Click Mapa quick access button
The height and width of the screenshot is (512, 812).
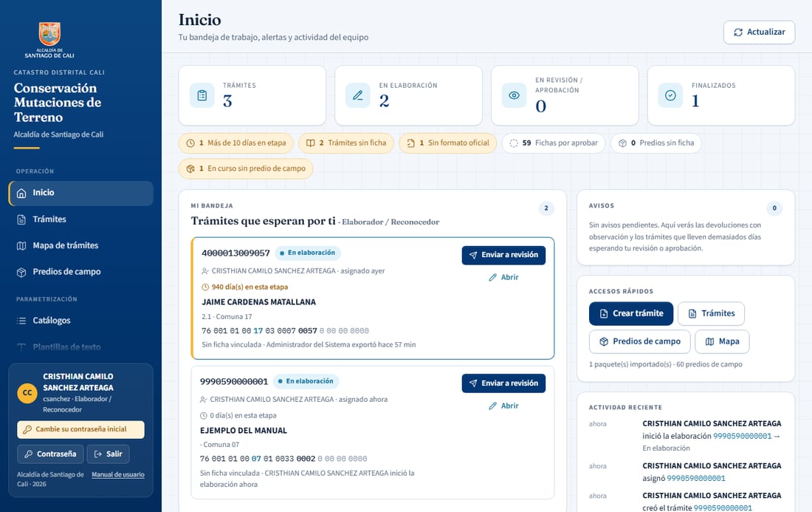(722, 341)
